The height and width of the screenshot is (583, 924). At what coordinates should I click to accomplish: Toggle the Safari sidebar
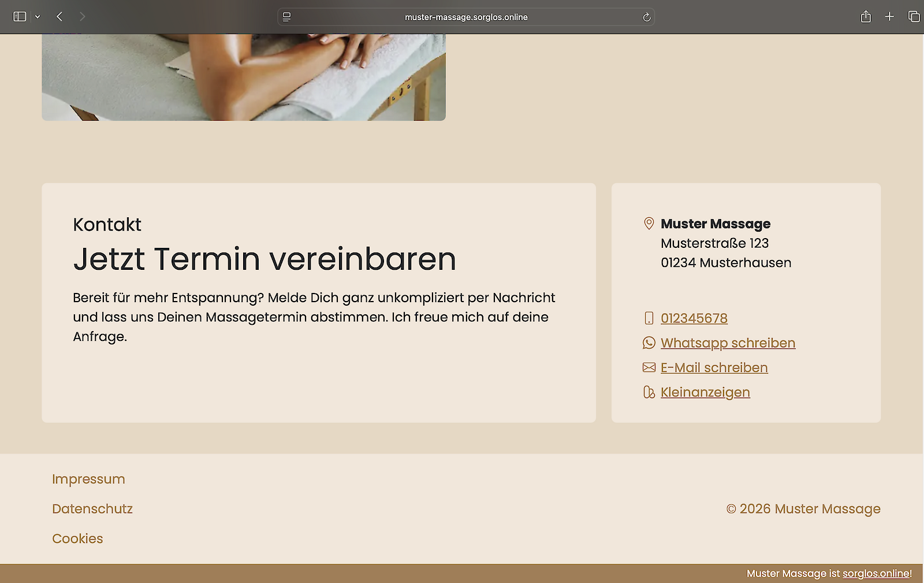[20, 17]
